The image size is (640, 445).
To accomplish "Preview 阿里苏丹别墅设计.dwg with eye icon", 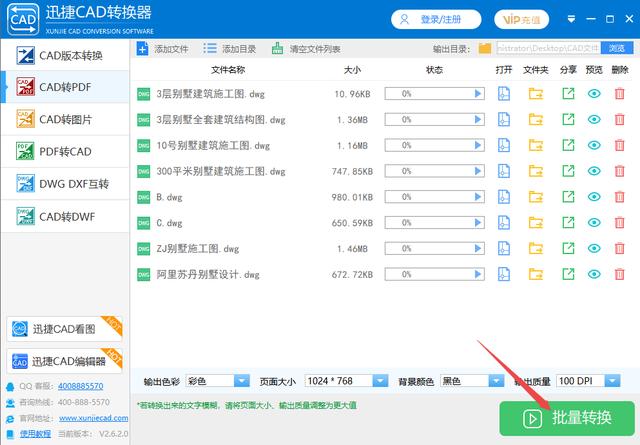I will point(594,274).
